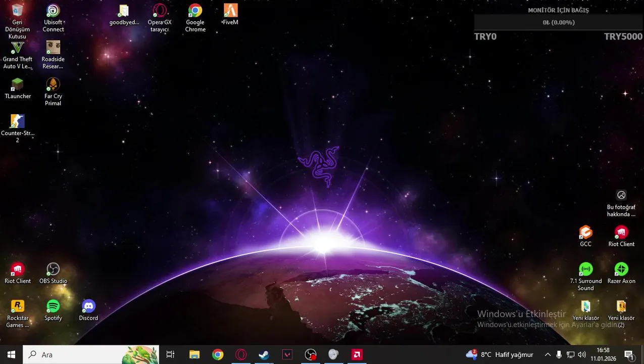
Task: Open Steam from the taskbar
Action: (264, 354)
